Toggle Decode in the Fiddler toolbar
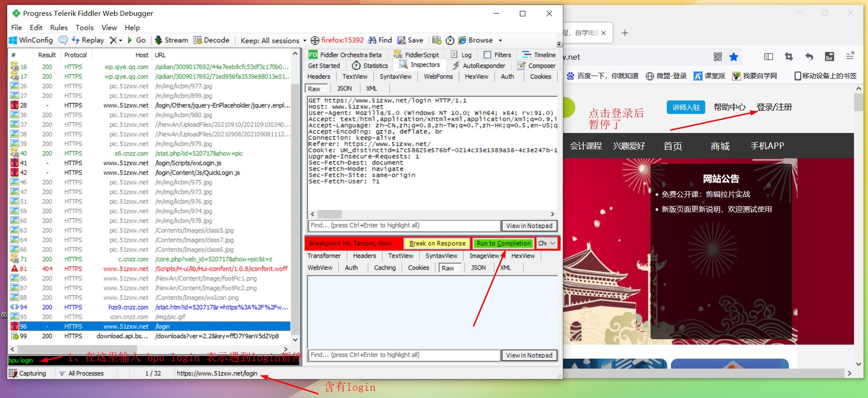Viewport: 868px width, 398px height. pyautogui.click(x=211, y=40)
